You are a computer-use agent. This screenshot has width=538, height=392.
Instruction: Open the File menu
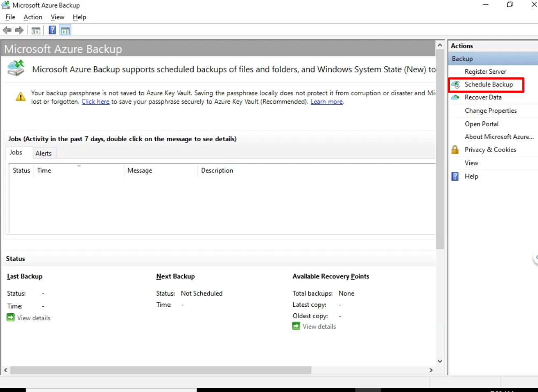click(x=10, y=17)
